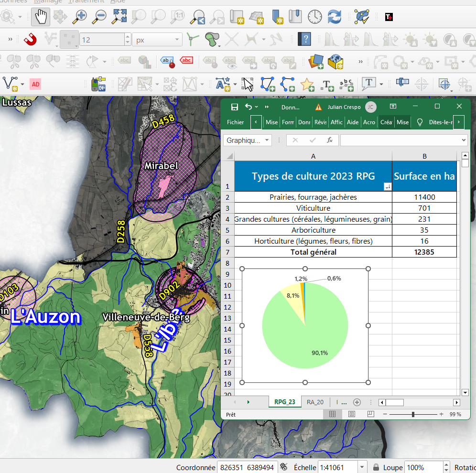Click the Zoom Out magnifier tool
Image resolution: width=476 pixels, height=473 pixels.
(x=99, y=17)
